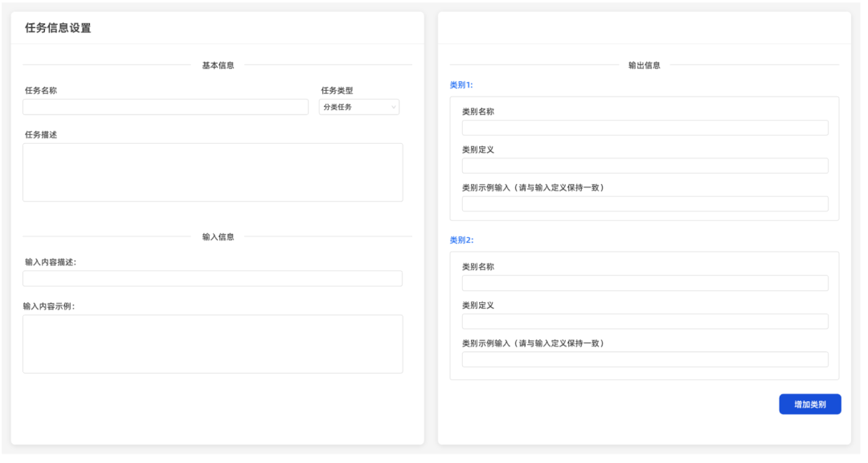
Task: Click 类别示例输入 input under 类别2
Action: click(x=645, y=359)
